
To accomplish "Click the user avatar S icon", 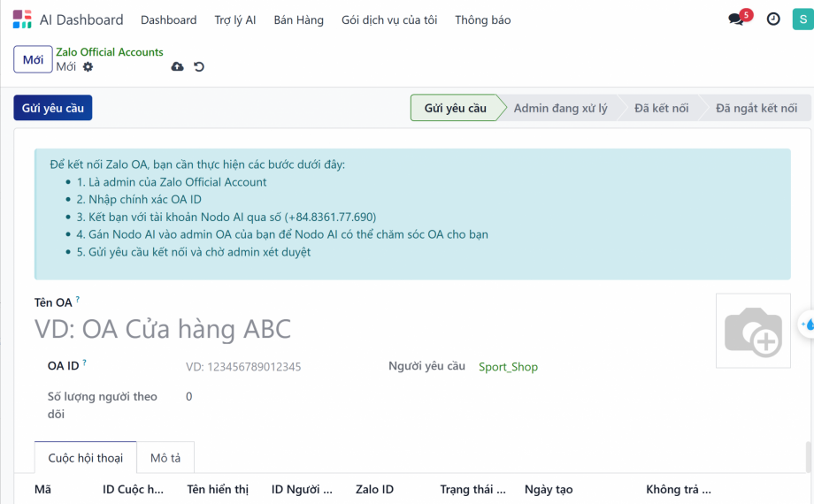I will (x=803, y=19).
